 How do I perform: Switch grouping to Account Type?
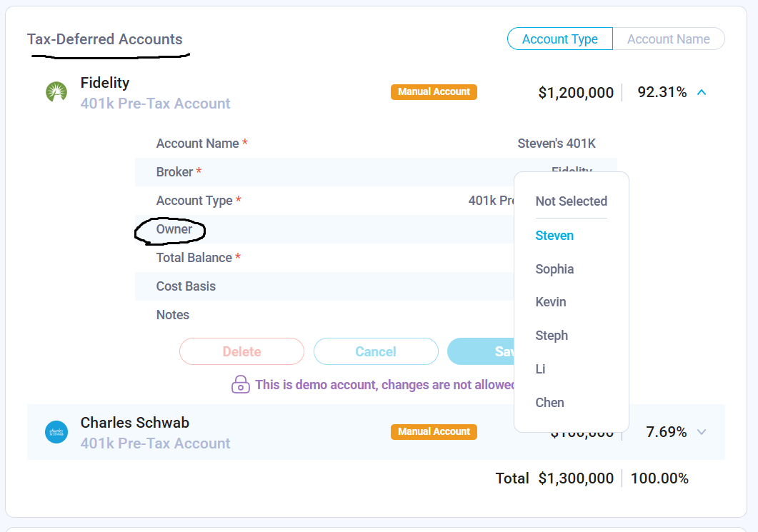pyautogui.click(x=560, y=39)
